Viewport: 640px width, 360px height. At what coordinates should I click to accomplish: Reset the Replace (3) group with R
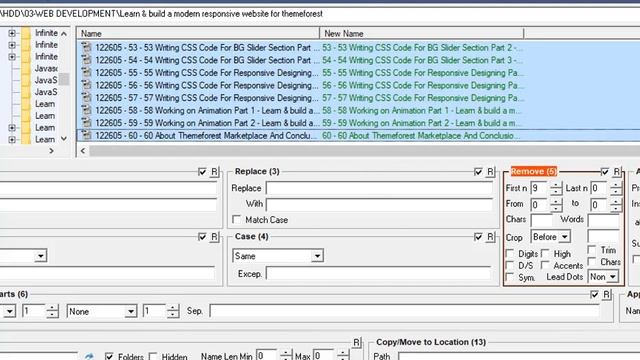click(x=490, y=172)
